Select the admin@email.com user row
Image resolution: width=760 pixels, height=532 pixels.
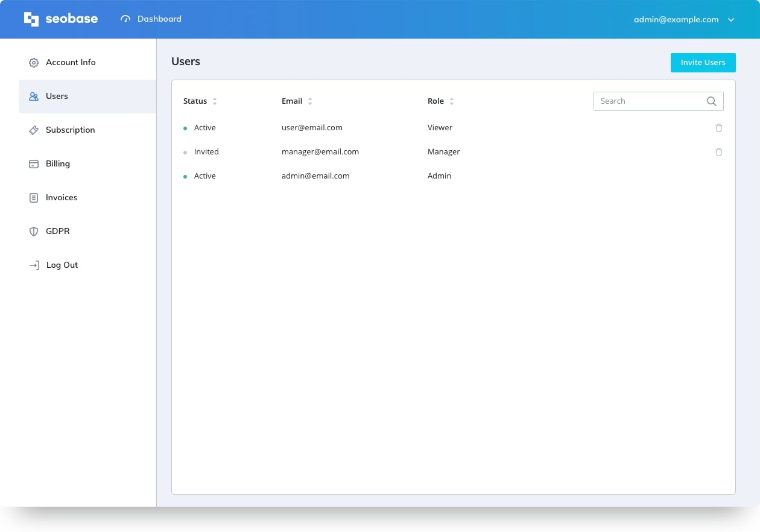(315, 176)
